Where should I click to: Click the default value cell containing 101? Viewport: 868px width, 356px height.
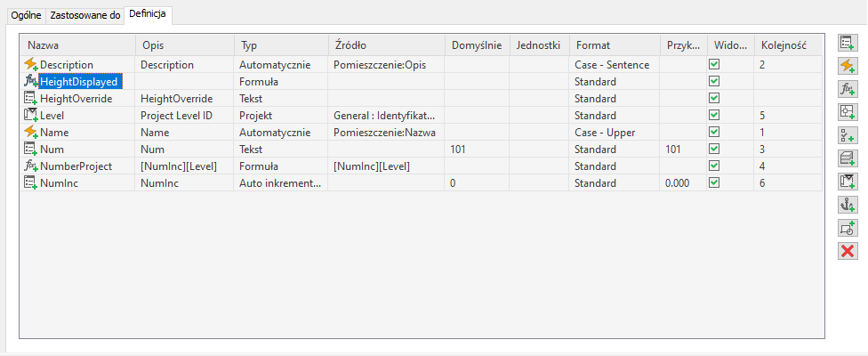coord(476,149)
